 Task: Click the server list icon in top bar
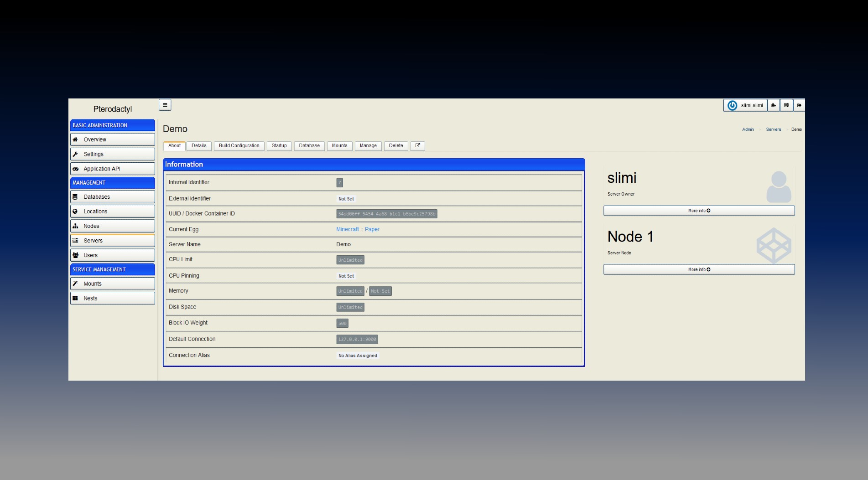pos(786,105)
